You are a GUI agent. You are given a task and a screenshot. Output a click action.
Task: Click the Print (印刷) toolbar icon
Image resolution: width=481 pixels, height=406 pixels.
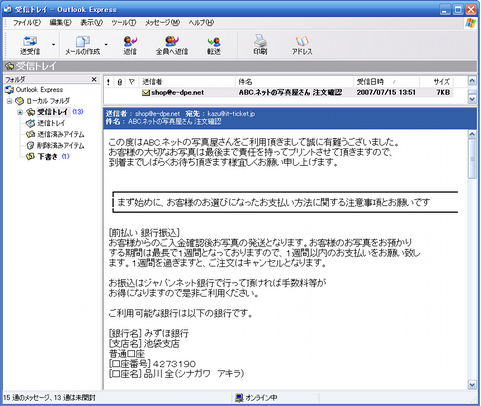[260, 45]
